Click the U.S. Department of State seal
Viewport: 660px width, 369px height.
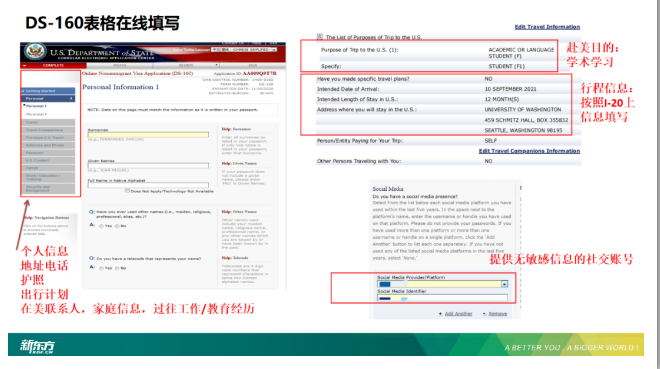pos(35,52)
